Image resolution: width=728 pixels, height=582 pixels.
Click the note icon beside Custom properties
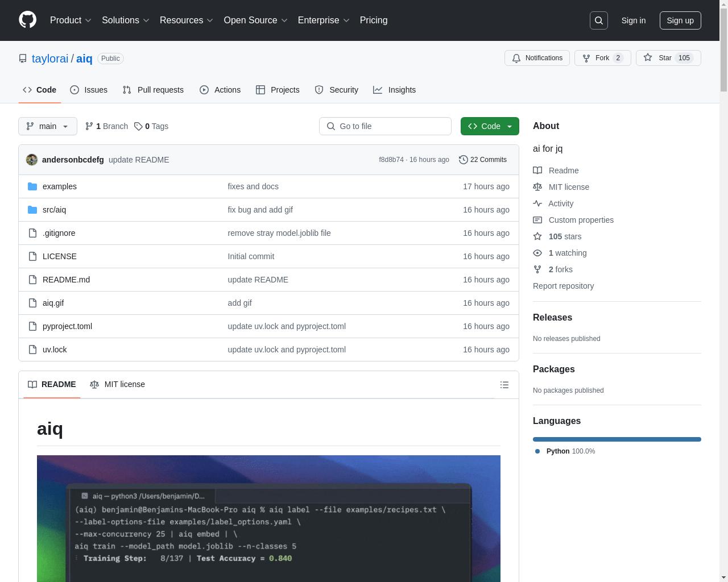point(537,220)
